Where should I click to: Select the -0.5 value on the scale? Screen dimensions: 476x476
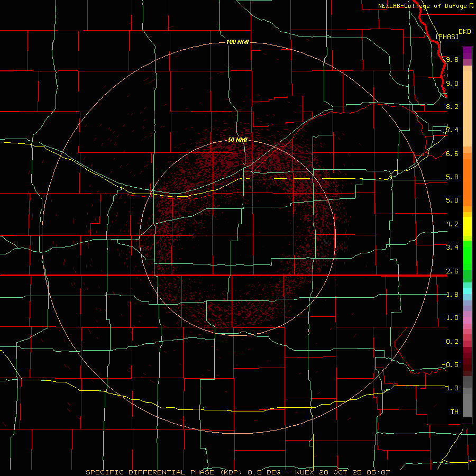click(450, 365)
